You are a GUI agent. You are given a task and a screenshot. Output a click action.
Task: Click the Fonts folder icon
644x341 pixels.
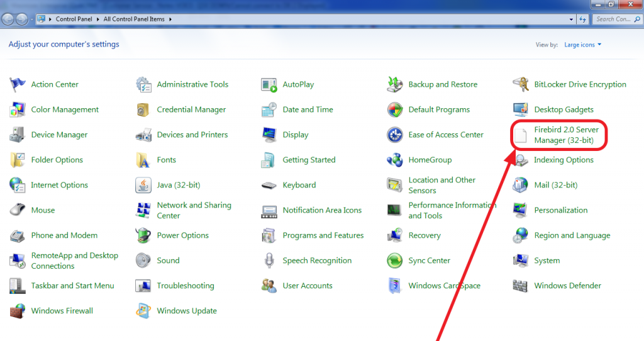point(143,160)
